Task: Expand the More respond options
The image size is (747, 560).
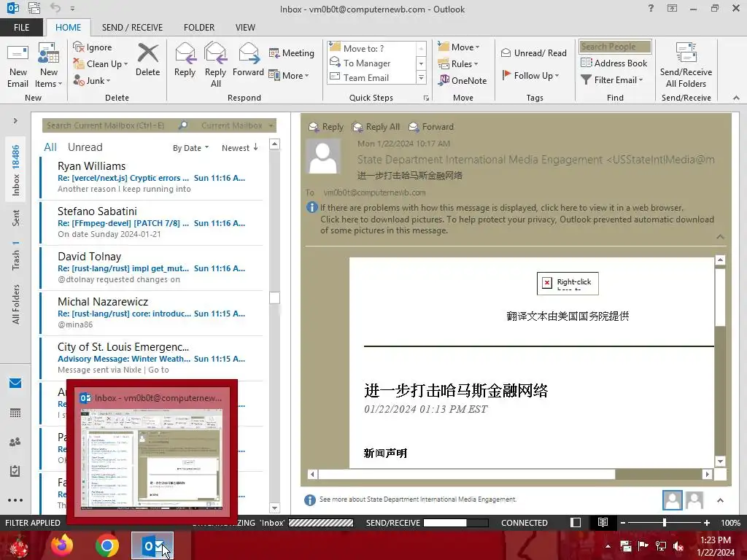Action: click(x=289, y=75)
